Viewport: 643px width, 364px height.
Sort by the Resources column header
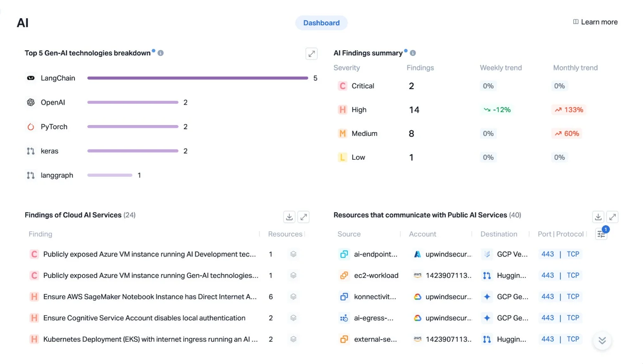[285, 234]
